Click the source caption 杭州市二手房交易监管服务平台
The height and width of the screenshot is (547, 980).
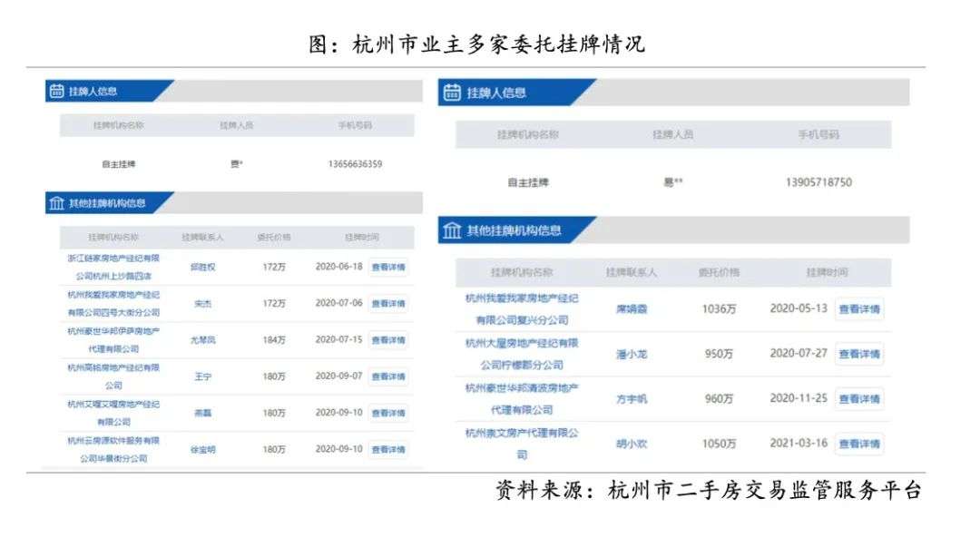click(x=764, y=490)
